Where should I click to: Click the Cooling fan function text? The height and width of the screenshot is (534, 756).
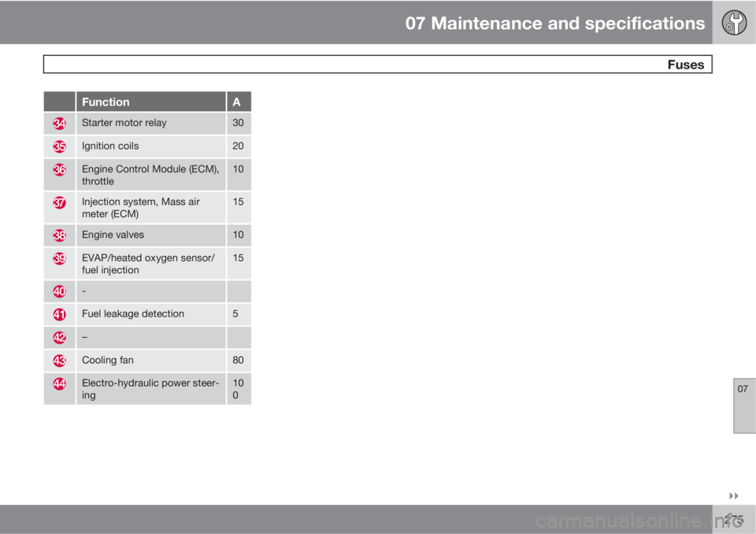[108, 360]
